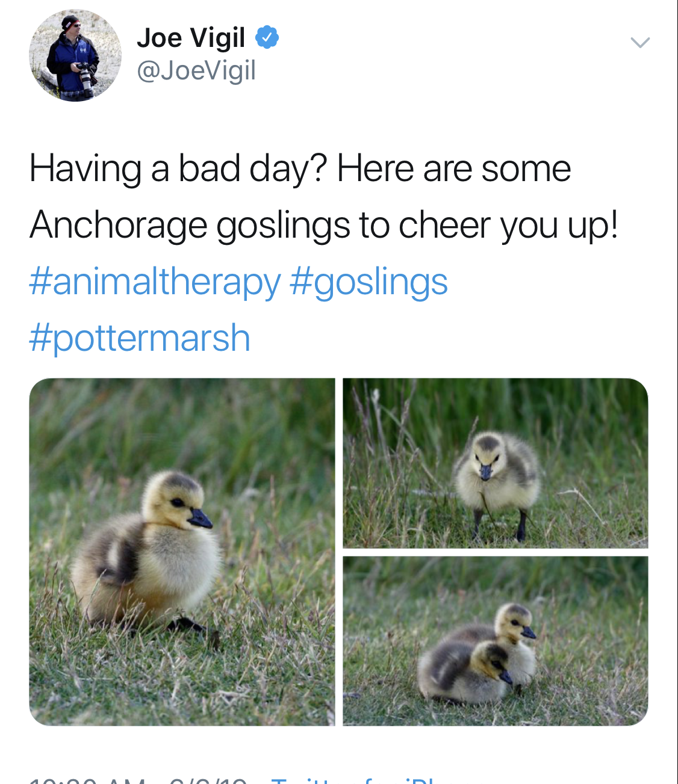Expand the tweet options chevron

coord(639,42)
